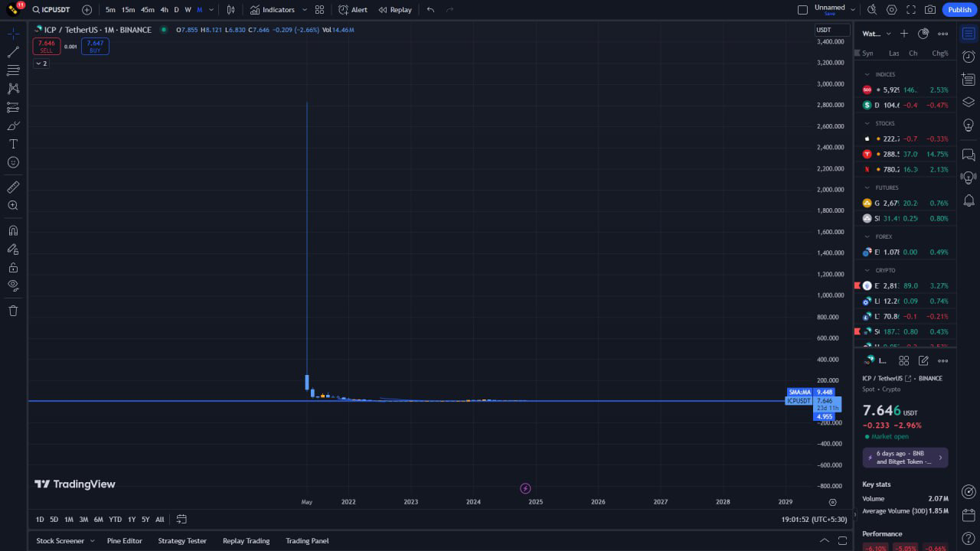Switch to 5m timeframe
Image resolution: width=980 pixels, height=551 pixels.
(110, 10)
